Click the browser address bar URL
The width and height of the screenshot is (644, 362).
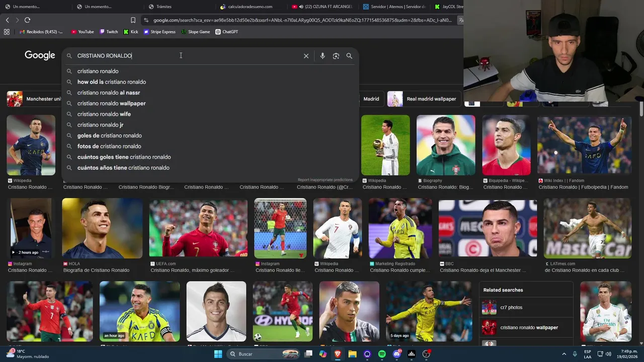click(302, 20)
